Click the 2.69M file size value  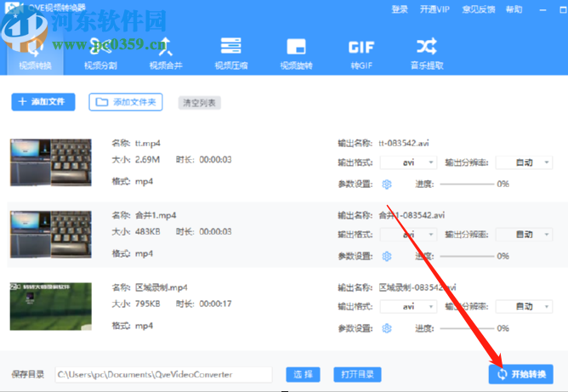point(147,160)
